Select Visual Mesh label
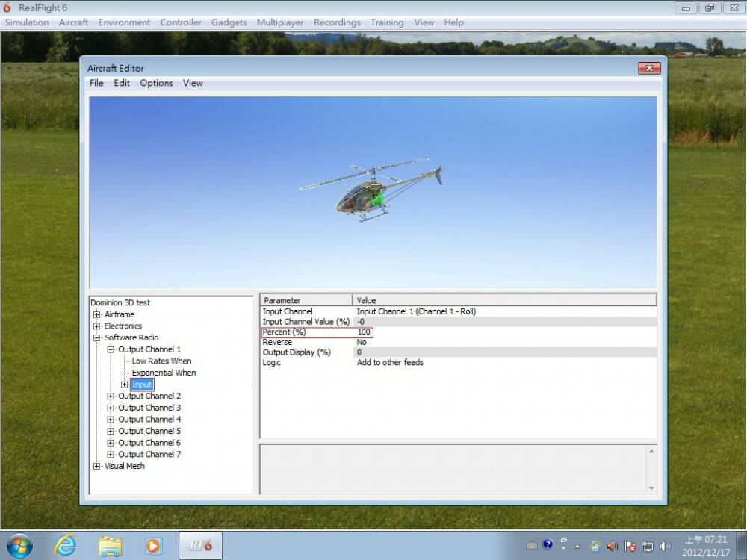Screen dimensions: 747x560 (124, 466)
